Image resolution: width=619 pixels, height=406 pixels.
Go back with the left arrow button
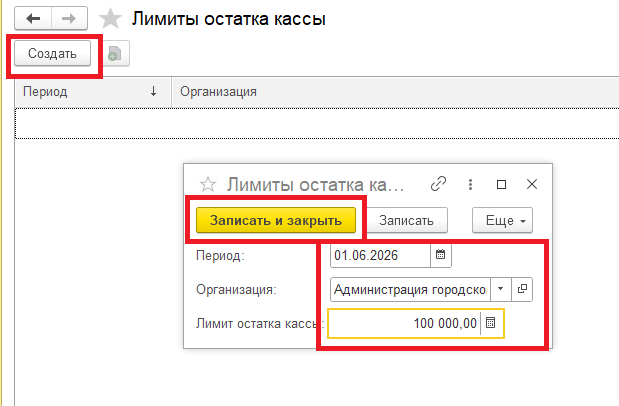pos(33,19)
